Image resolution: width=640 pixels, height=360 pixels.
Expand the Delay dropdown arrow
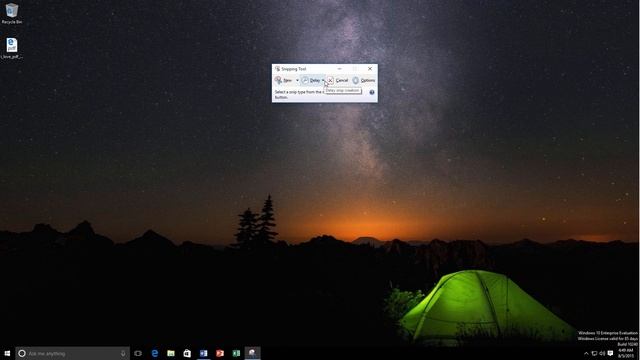323,80
